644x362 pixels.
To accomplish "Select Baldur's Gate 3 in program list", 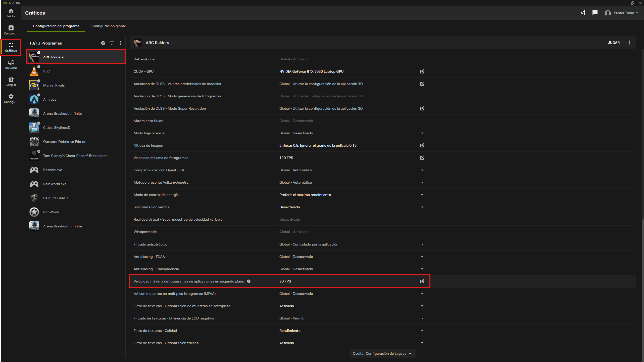I will (56, 198).
